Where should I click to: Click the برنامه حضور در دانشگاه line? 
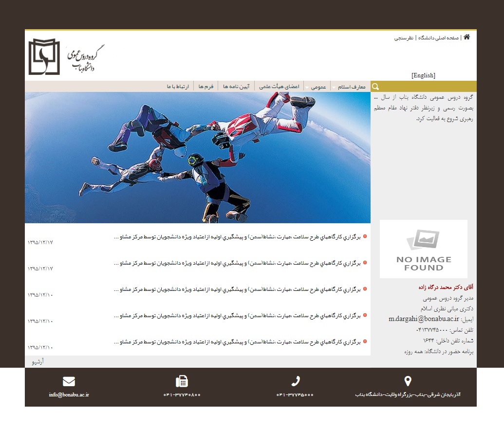point(439,351)
